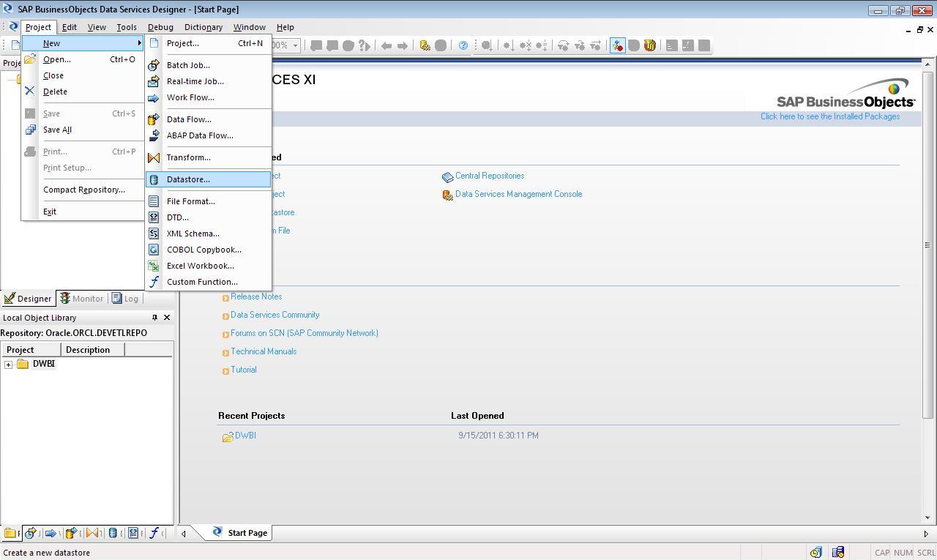Select the Designer tab
Viewport: 937px width, 560px height.
28,299
